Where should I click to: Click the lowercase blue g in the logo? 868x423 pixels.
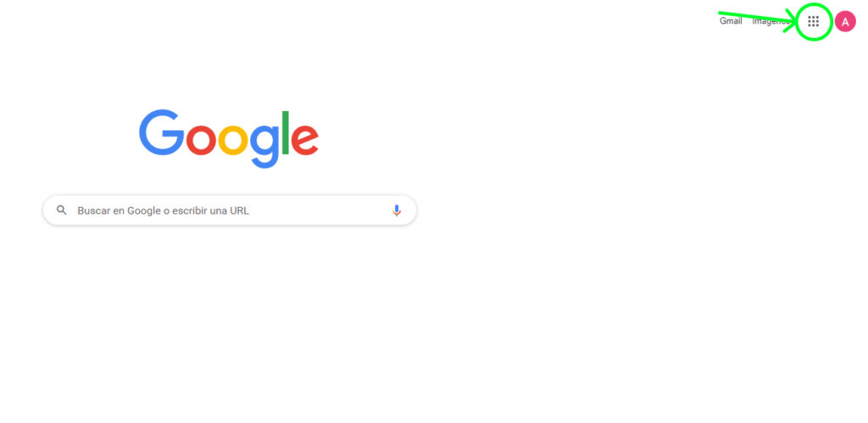click(x=264, y=147)
